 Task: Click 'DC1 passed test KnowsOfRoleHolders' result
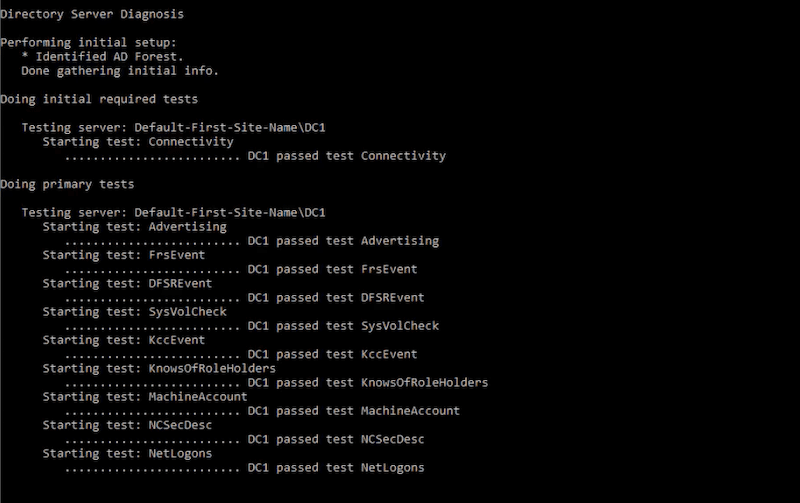click(368, 382)
